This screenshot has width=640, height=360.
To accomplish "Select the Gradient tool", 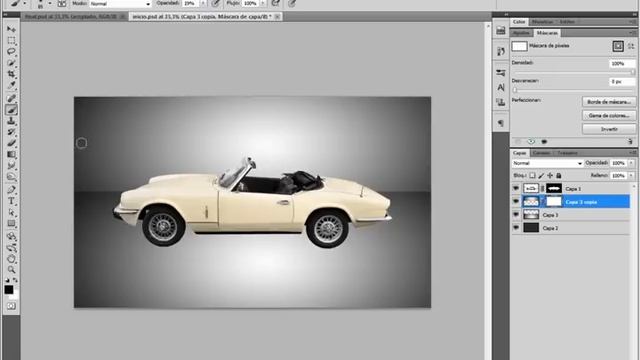I will [11, 155].
